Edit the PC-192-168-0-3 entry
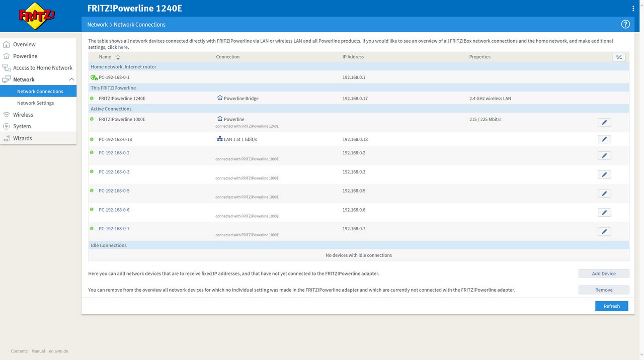This screenshot has height=360, width=644. point(604,174)
